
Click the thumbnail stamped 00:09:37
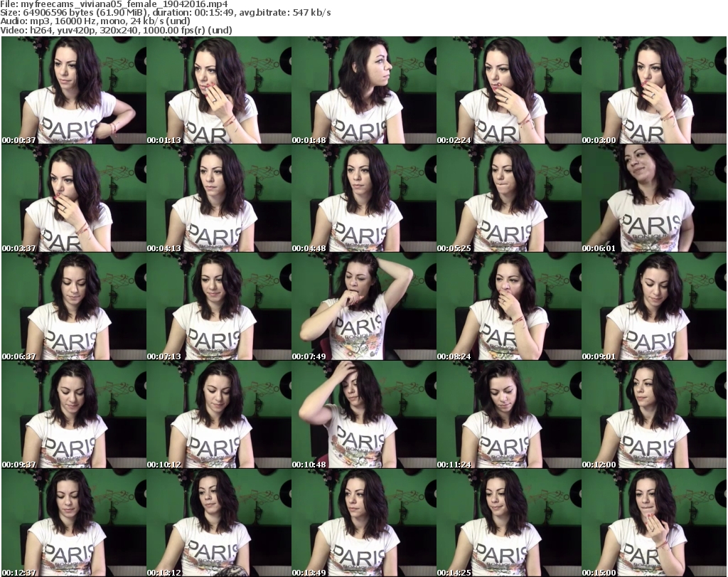tap(74, 415)
